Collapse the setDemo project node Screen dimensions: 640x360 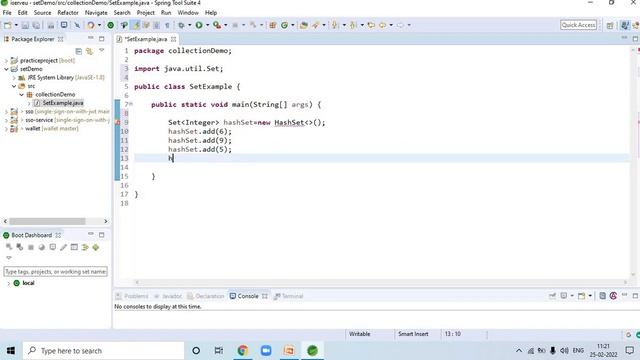[x=6, y=69]
